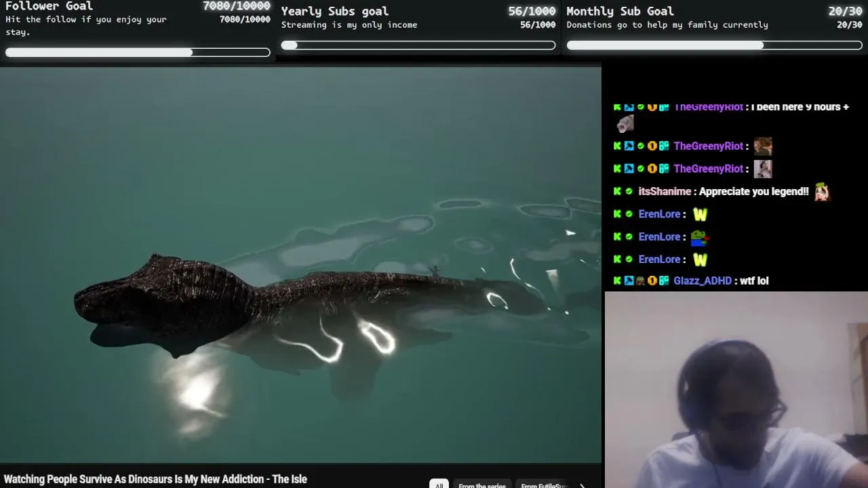The height and width of the screenshot is (488, 868).
Task: Click the verified checkmark beside itsShanime
Action: pyautogui.click(x=629, y=192)
